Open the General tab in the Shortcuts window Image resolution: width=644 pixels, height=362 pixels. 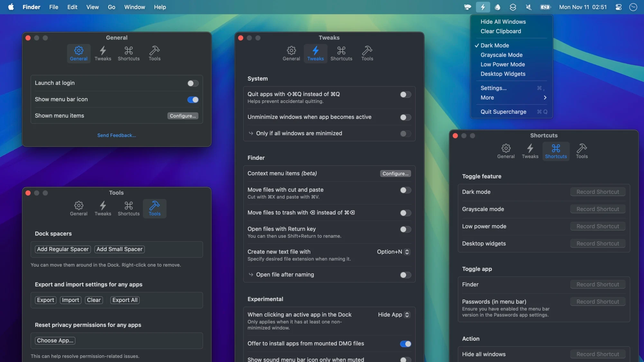point(506,151)
